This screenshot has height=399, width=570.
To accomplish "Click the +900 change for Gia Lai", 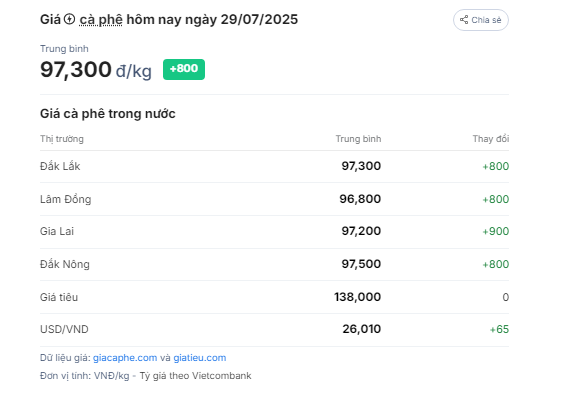I will click(x=495, y=231).
